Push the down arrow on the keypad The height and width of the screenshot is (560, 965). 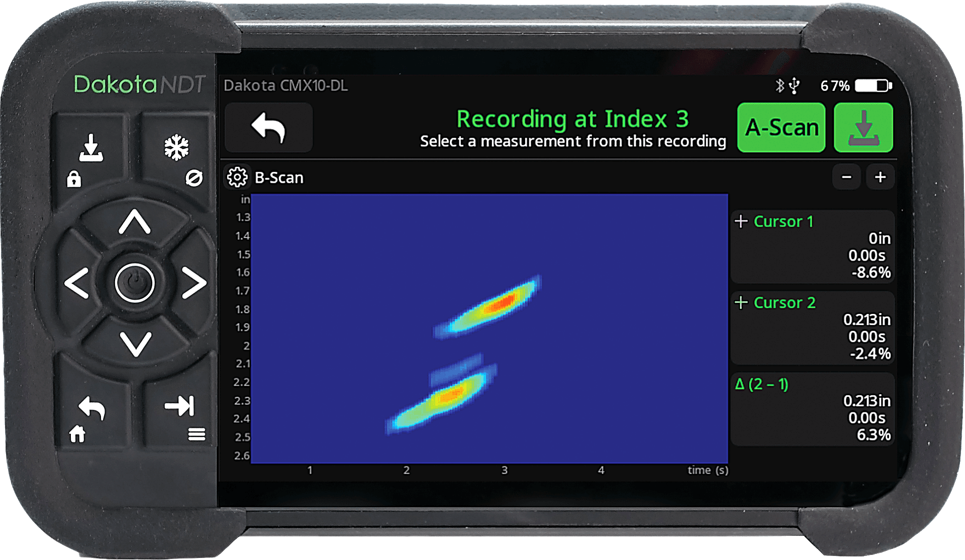coord(135,344)
